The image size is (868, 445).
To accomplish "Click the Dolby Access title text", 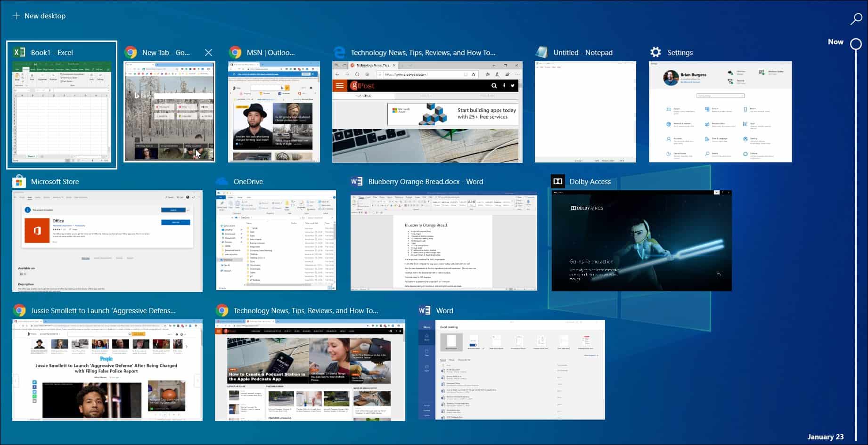I will tap(590, 181).
